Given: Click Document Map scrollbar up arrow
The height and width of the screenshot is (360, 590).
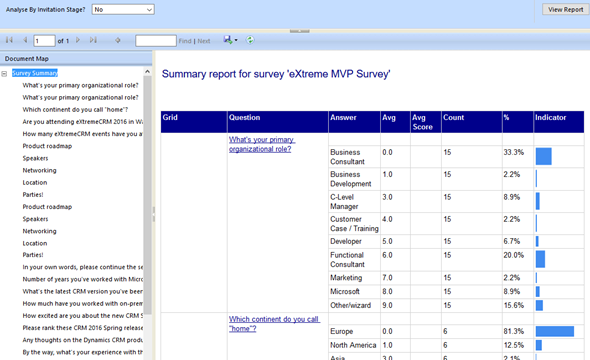Looking at the screenshot, I should click(148, 71).
